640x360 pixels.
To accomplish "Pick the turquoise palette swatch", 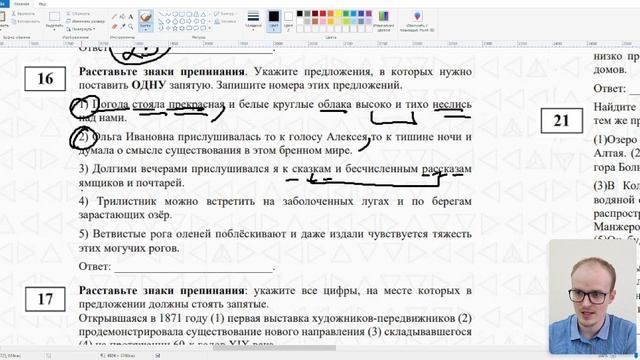I will coord(353,13).
